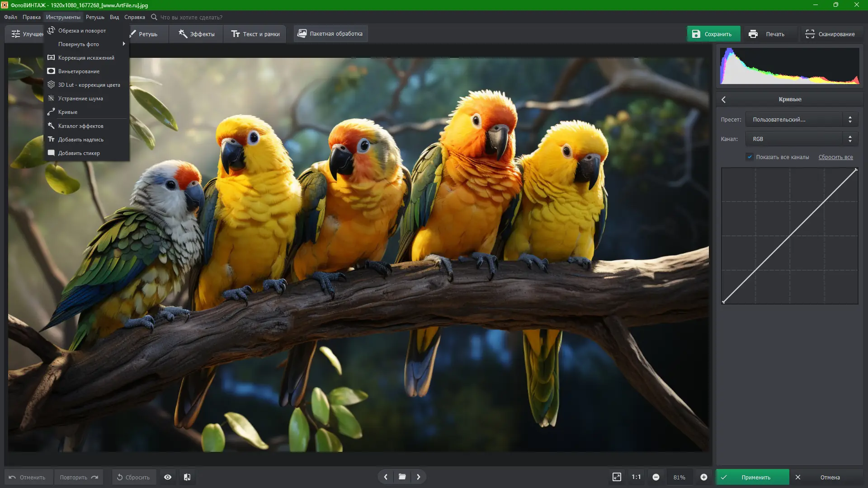Go to next photo arrow
868x488 pixels.
[419, 477]
